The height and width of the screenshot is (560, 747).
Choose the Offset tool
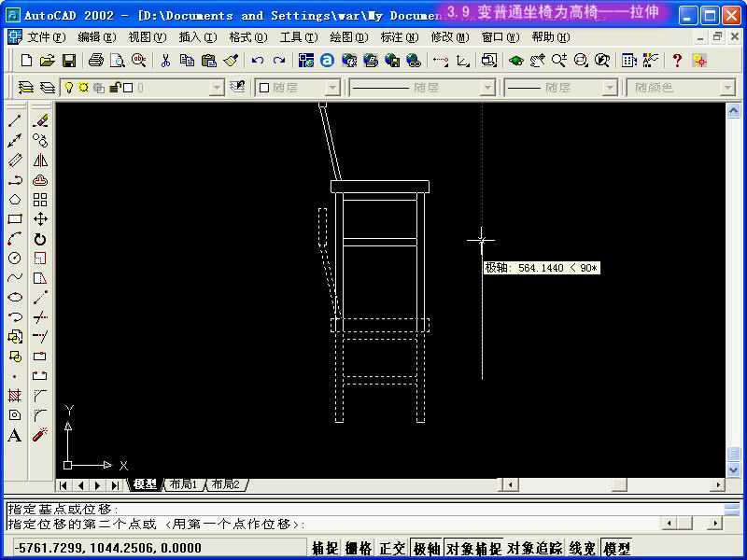point(40,180)
